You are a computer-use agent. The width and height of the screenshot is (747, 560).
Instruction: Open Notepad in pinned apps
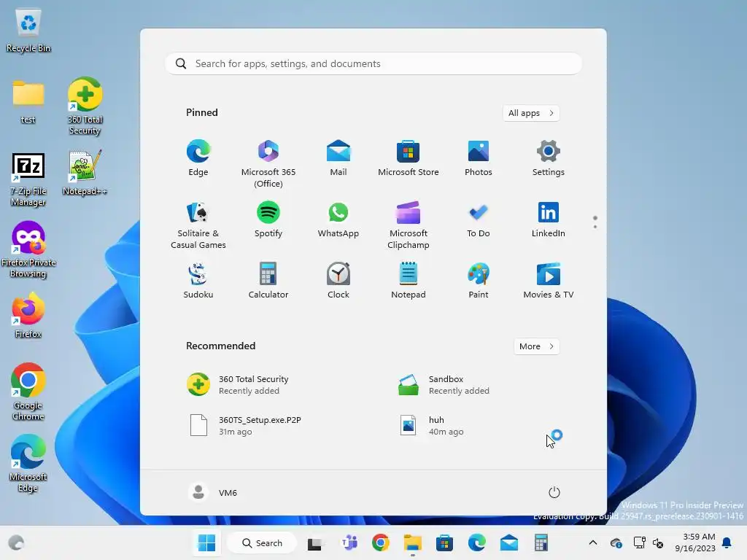coord(409,281)
